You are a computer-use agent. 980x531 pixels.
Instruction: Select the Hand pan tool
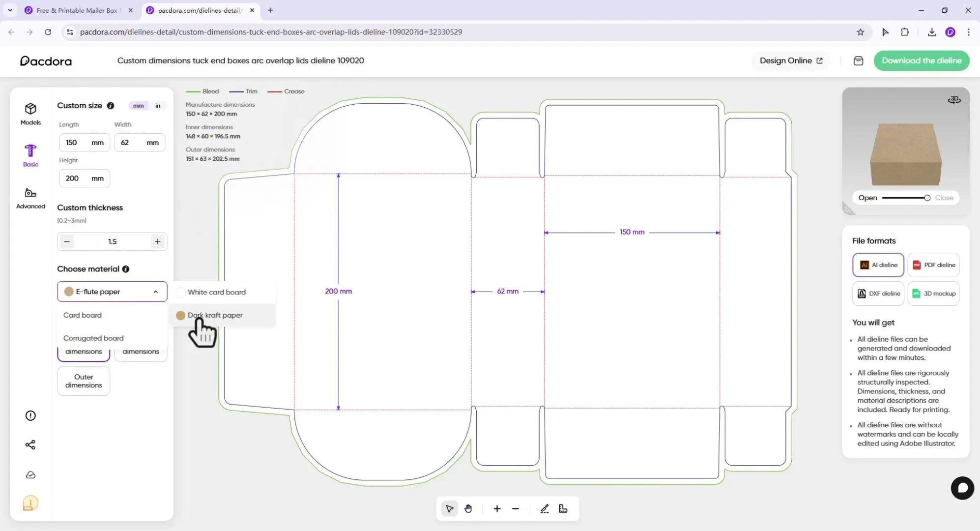pyautogui.click(x=468, y=508)
